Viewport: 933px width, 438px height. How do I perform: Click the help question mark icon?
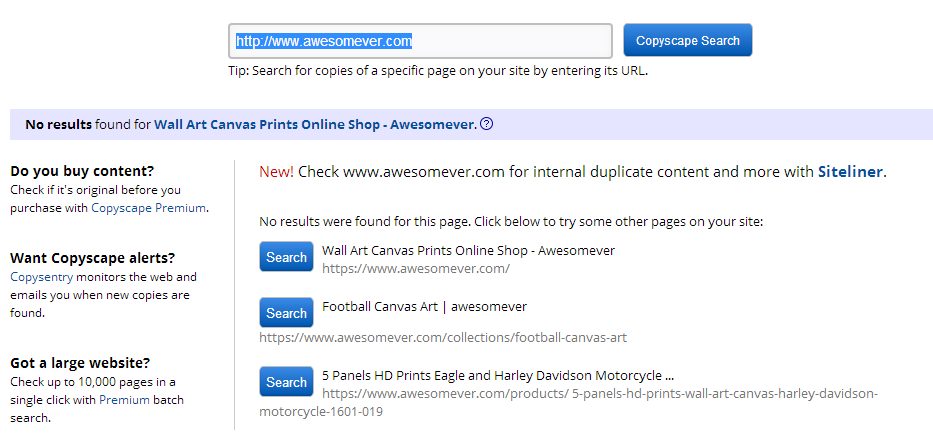click(486, 124)
